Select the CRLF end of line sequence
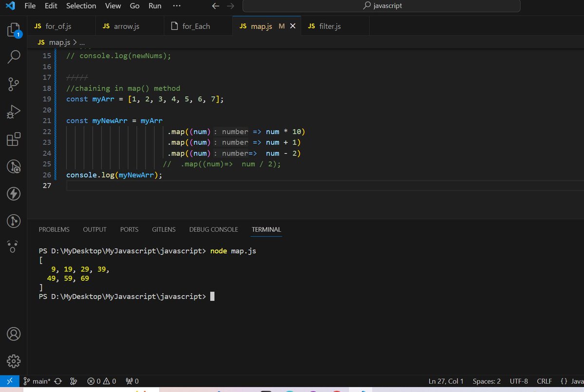Viewport: 584px width, 392px height. [544, 381]
